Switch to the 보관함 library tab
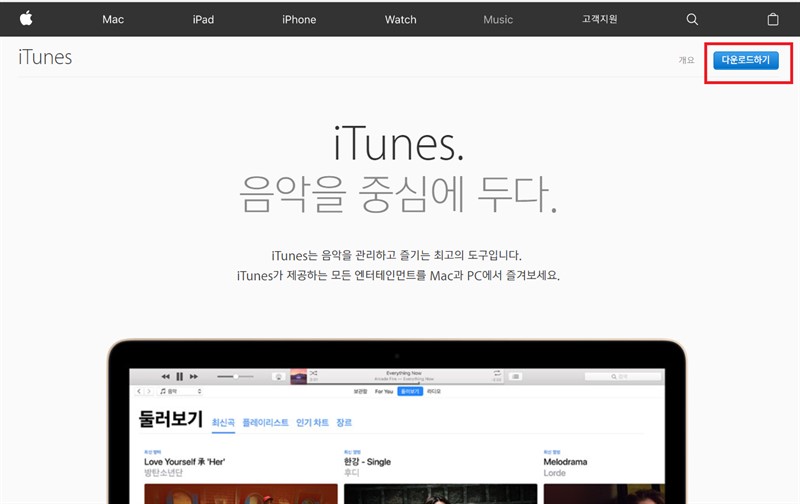The width and height of the screenshot is (800, 504). click(360, 391)
